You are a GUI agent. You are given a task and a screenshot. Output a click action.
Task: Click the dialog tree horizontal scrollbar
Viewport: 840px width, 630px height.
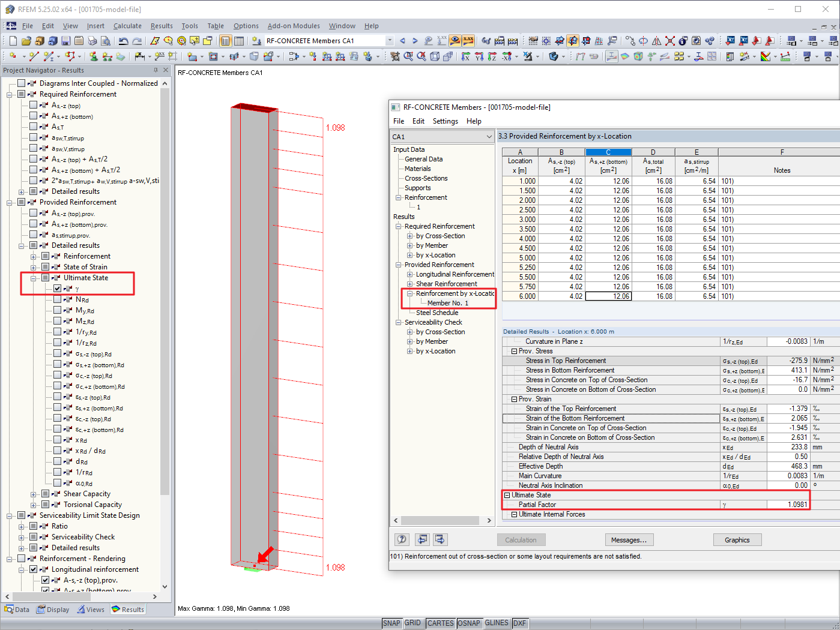[443, 520]
